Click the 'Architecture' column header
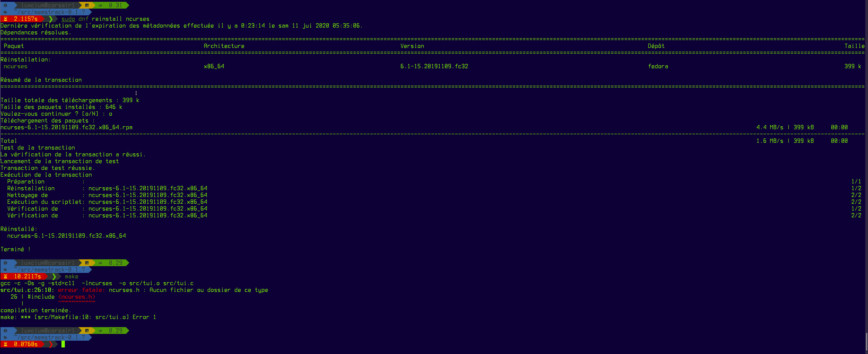Screen dimensions: 868x354 coord(224,46)
